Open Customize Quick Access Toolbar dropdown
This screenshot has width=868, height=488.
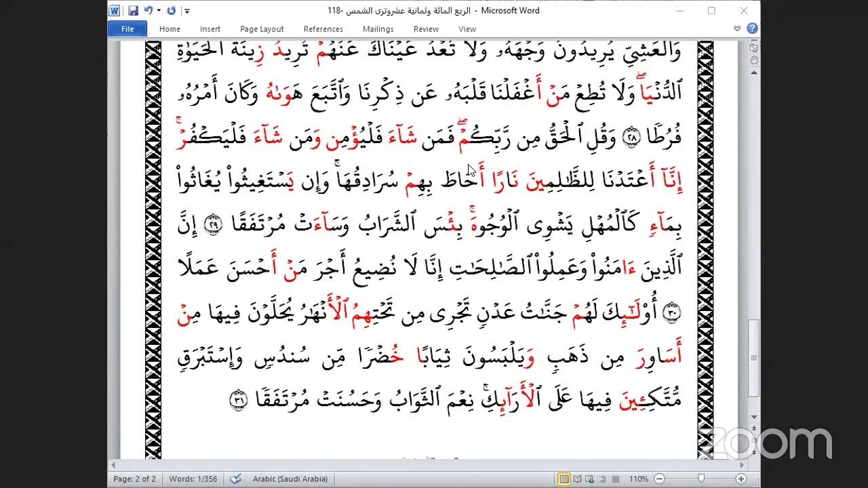point(187,11)
